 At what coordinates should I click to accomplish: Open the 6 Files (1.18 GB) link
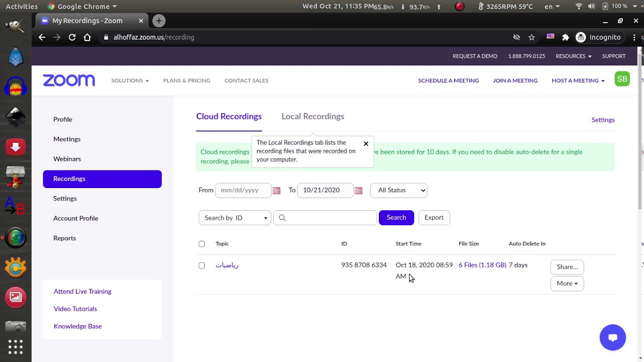482,265
